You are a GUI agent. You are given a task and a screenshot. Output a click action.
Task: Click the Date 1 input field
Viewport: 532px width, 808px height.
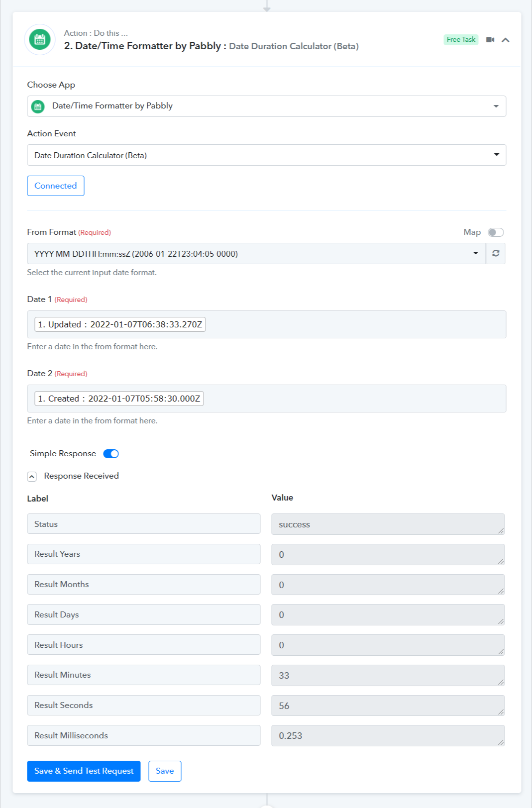(x=266, y=324)
